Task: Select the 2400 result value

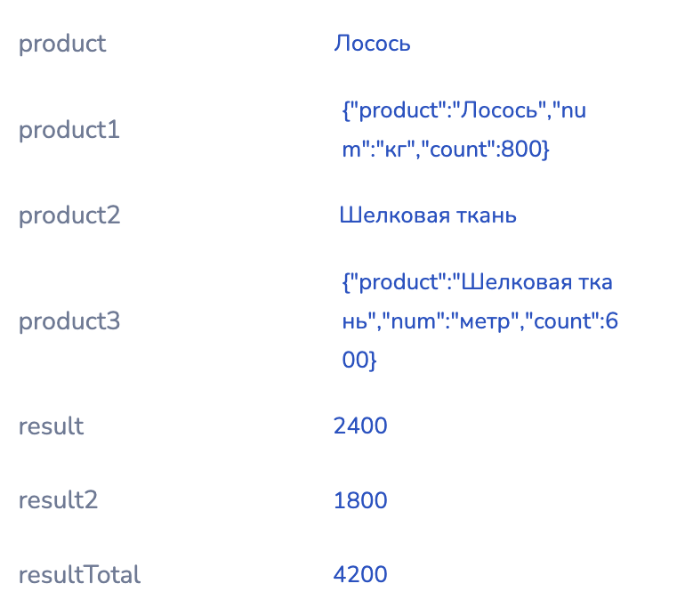Action: (360, 426)
